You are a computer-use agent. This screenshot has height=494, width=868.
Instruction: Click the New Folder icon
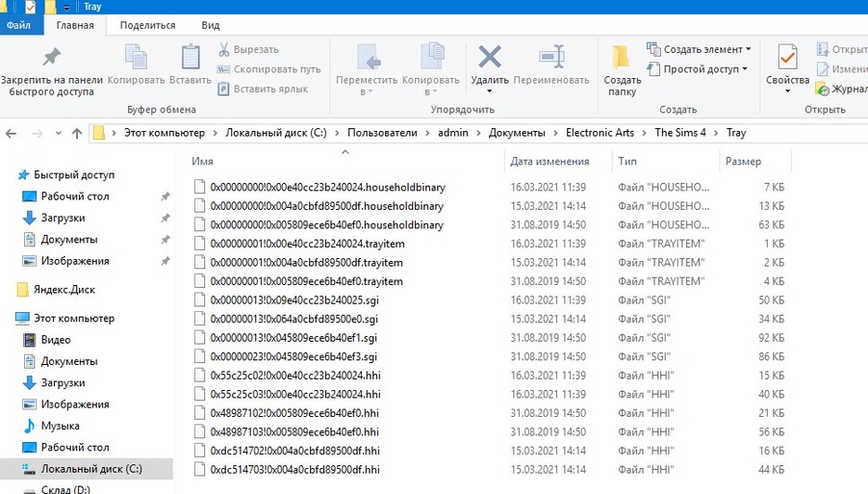click(x=622, y=58)
